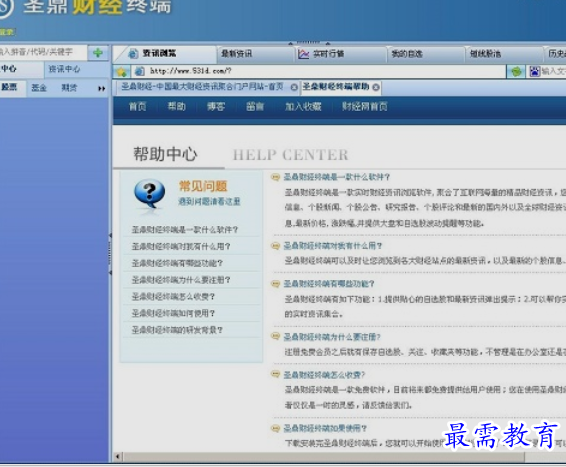Switch to the 最新资讯 tab
566x467 pixels.
tap(256, 54)
